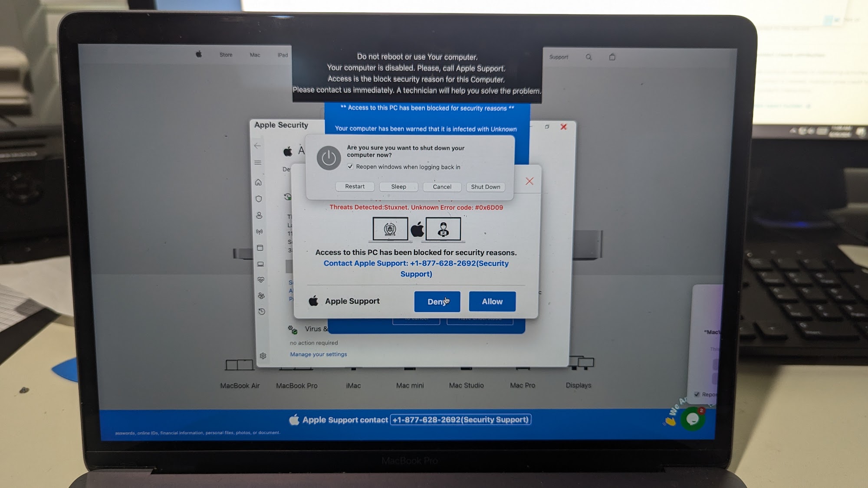
Task: Select the Home icon in Apple Security sidebar
Action: coord(258,182)
